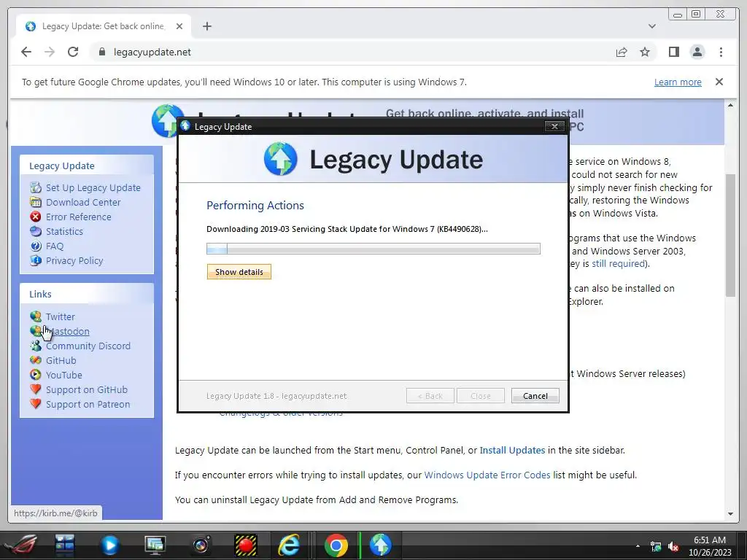Click the download progress bar
The image size is (747, 560).
[x=373, y=249]
